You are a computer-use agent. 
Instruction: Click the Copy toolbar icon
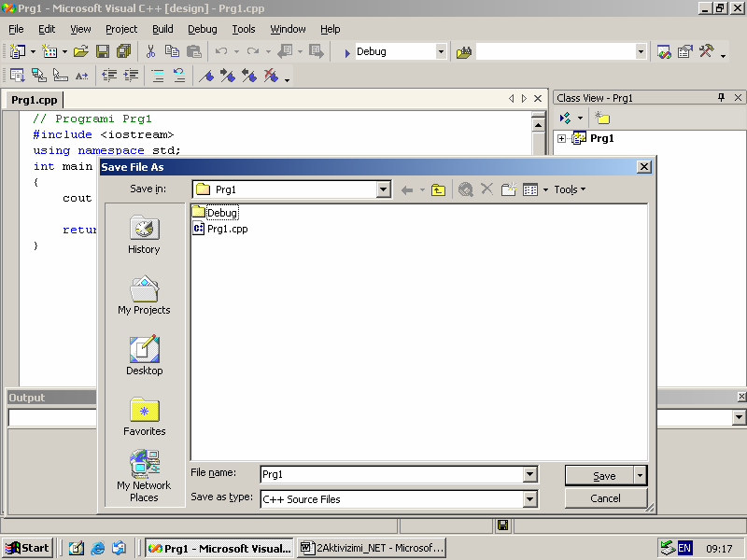coord(172,51)
